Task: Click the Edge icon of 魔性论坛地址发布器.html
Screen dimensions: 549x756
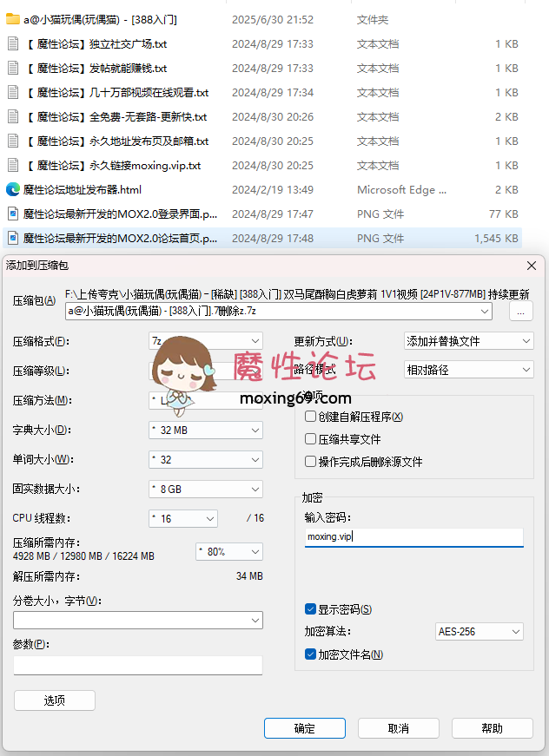Action: [13, 189]
